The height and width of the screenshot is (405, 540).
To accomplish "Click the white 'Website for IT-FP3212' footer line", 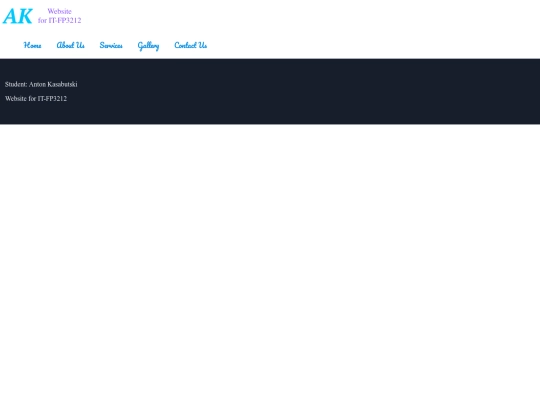I will tap(36, 98).
